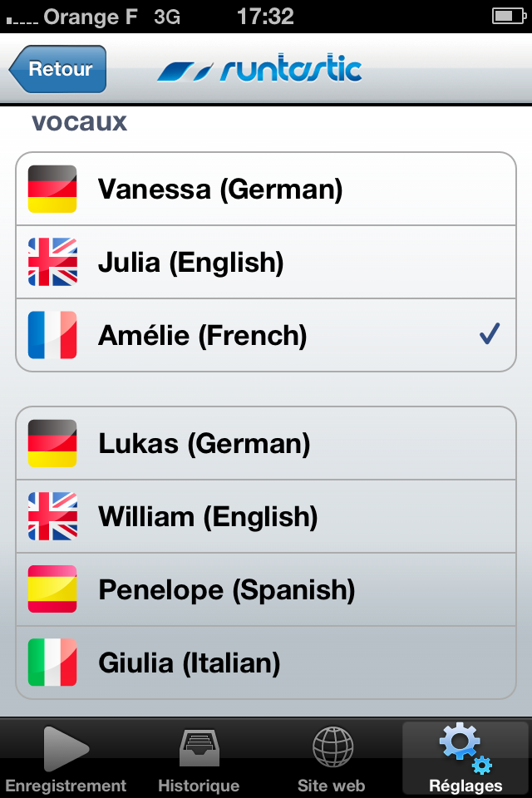
Task: Tap the Italian flag icon beside Giulia
Action: coord(52,663)
